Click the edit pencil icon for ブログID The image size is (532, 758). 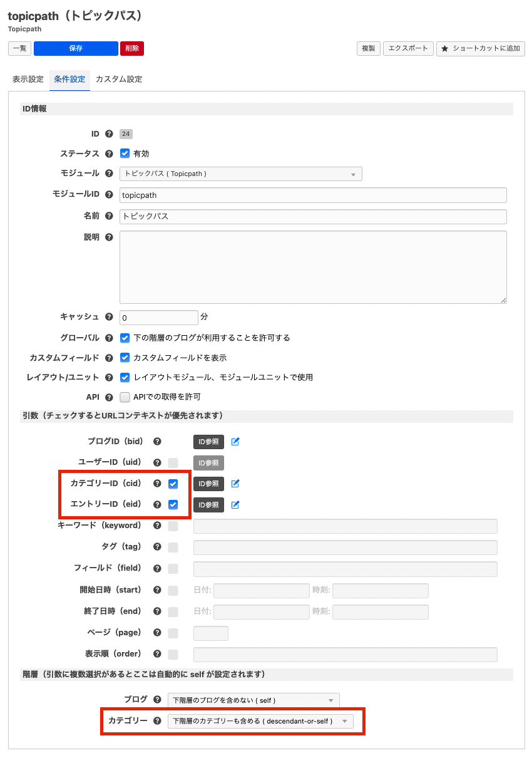[x=235, y=442]
